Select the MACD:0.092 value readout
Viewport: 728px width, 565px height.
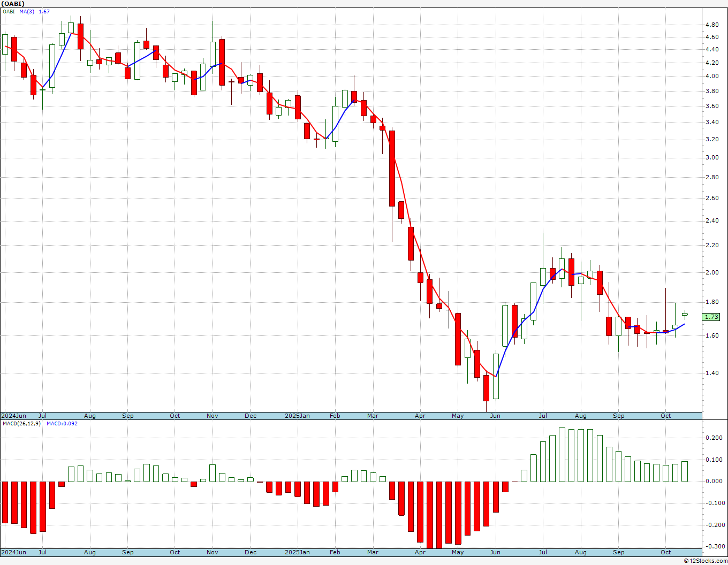coord(62,424)
